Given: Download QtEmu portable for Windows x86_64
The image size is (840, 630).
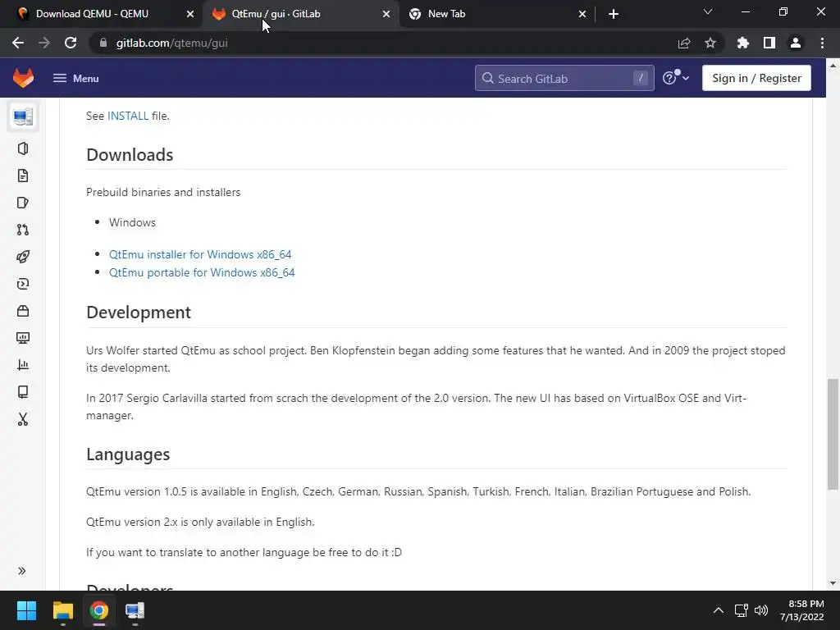Looking at the screenshot, I should tap(202, 272).
